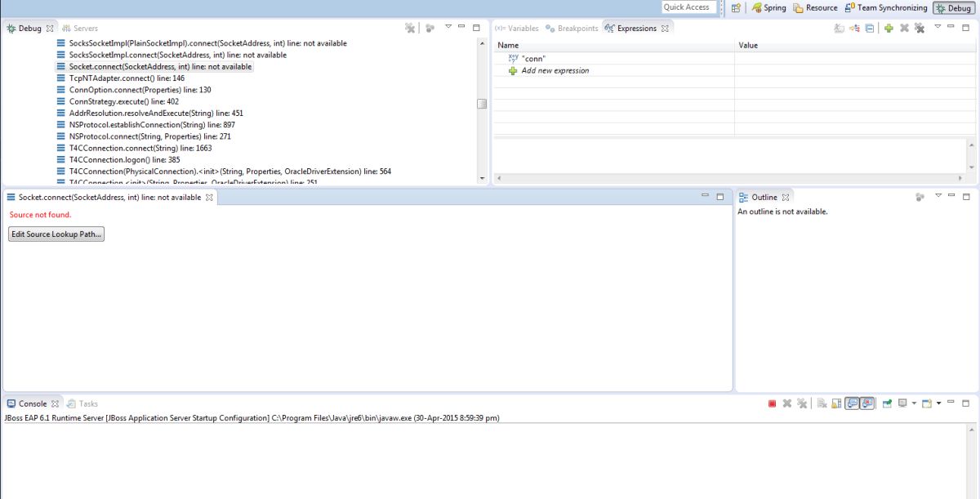980x499 pixels.
Task: Select the "conn" expression entry
Action: pos(527,58)
